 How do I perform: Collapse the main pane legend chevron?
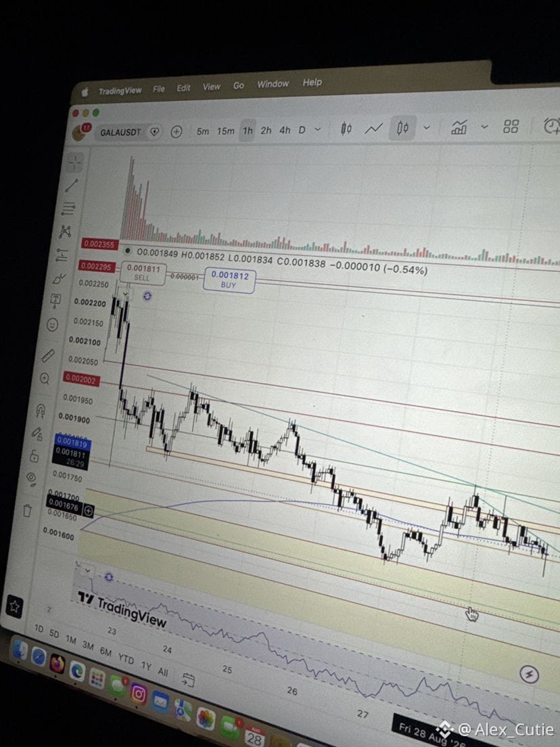point(125,294)
